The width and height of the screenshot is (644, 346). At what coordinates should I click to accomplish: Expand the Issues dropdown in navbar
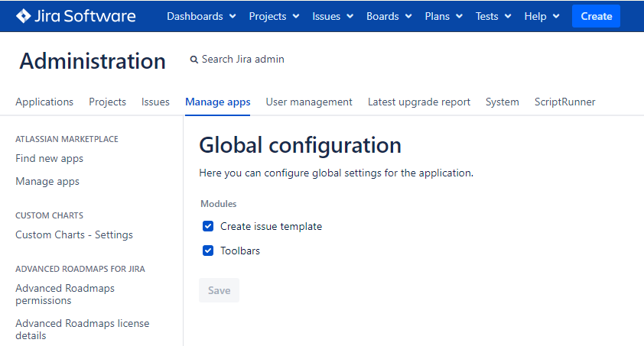click(x=333, y=16)
